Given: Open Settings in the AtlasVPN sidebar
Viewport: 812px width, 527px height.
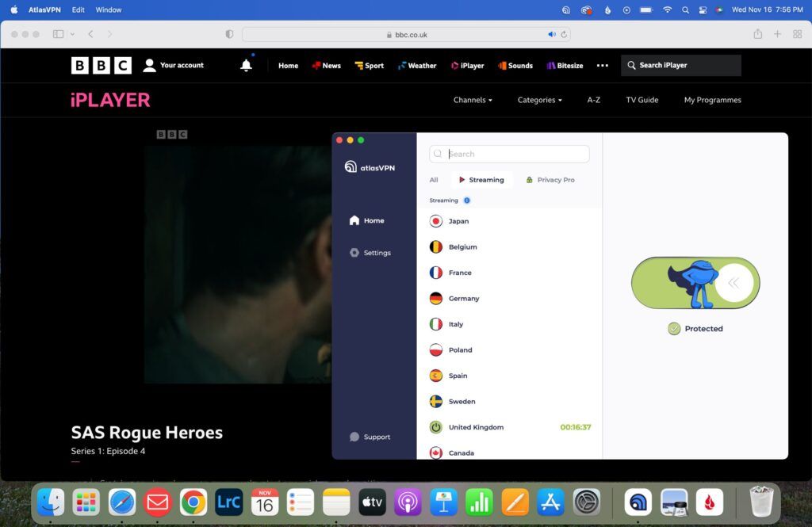Looking at the screenshot, I should click(x=370, y=253).
